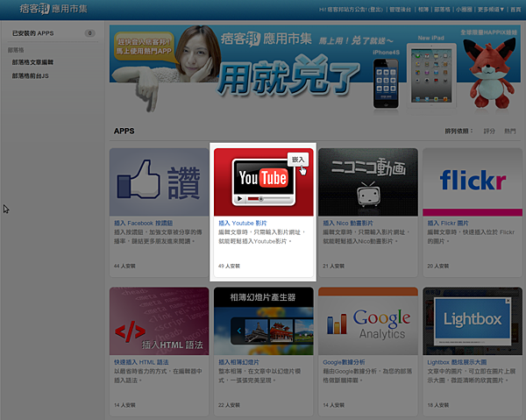
Task: Click the YouTube app description text
Action: click(x=262, y=237)
